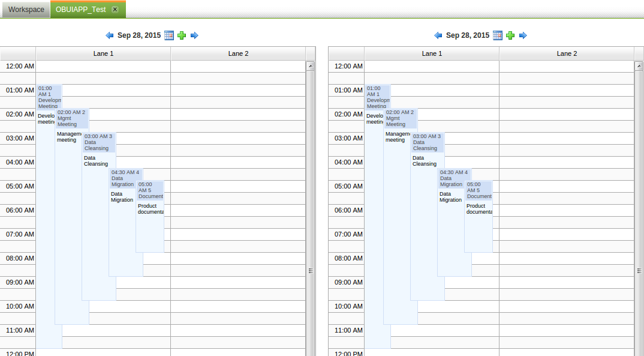Open Data Cleansing event in right calendar

pos(427,142)
